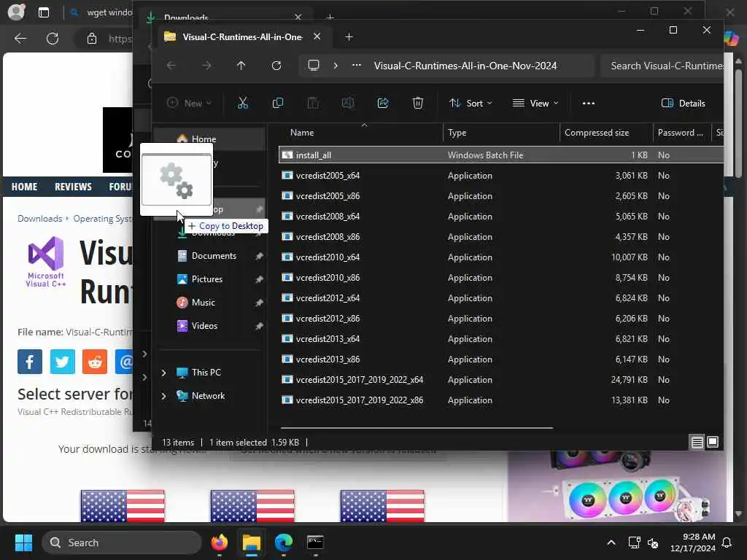Open Videos in navigation pane
The height and width of the screenshot is (560, 747).
click(x=204, y=326)
